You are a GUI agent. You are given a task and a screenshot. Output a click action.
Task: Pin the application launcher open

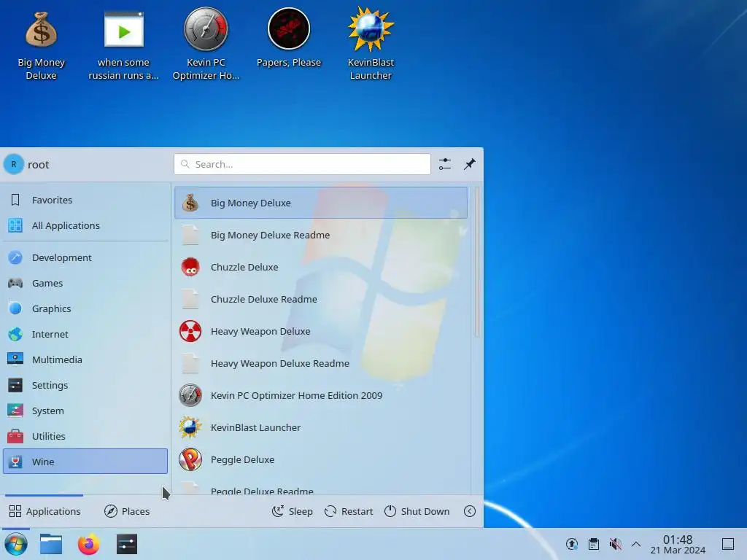470,164
